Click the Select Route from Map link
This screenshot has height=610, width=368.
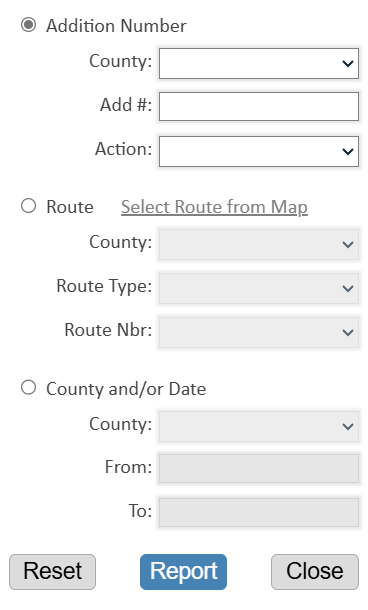coord(214,207)
